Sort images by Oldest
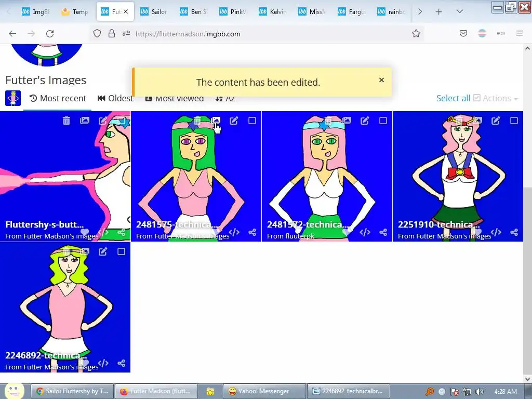This screenshot has width=532, height=399. [115, 98]
